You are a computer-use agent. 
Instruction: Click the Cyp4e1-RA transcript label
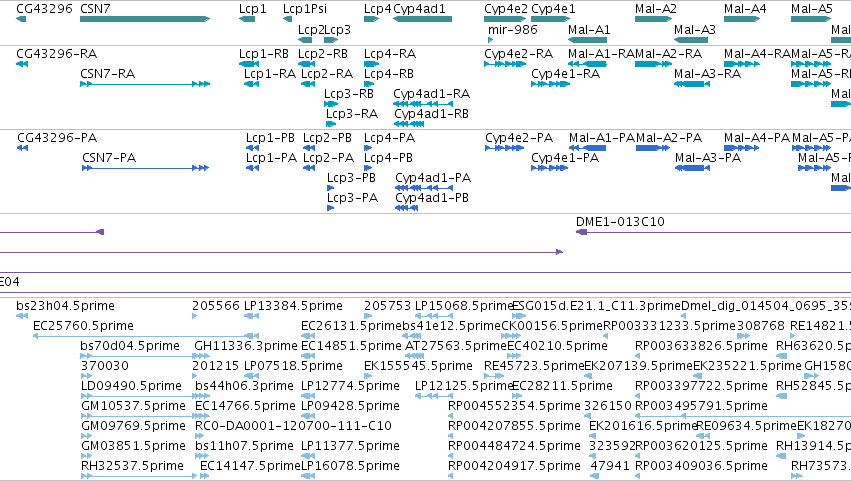coord(566,74)
